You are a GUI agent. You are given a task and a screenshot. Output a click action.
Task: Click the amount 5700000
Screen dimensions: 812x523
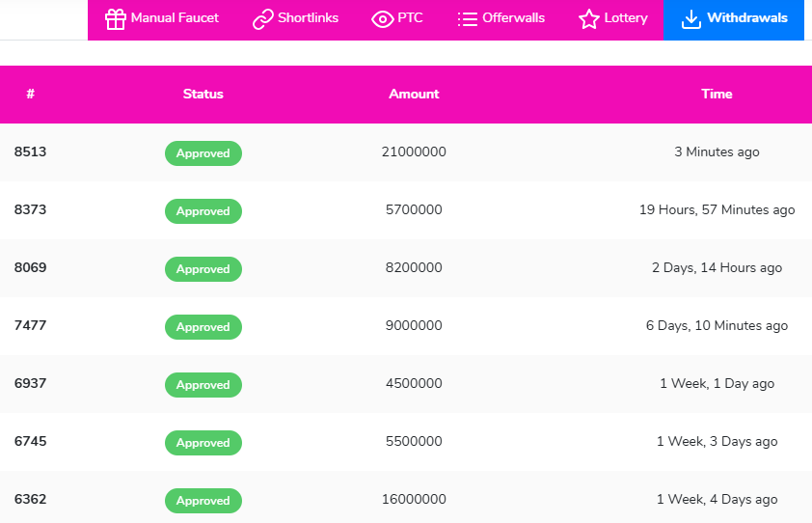[x=414, y=210]
